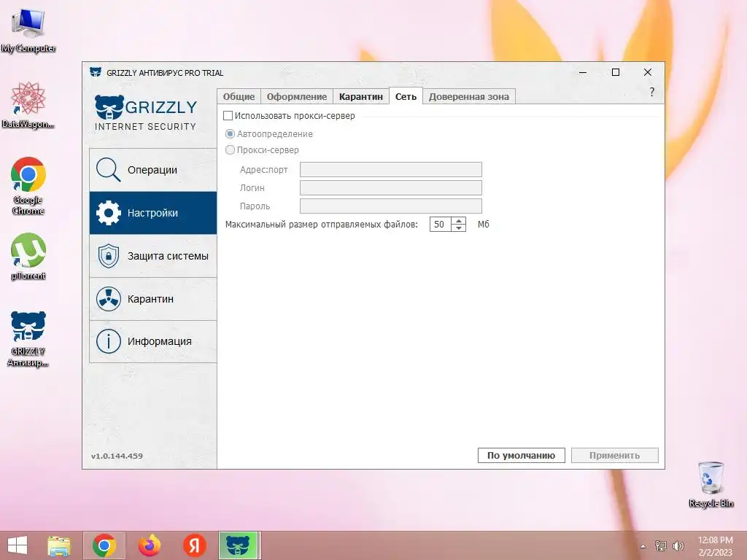The height and width of the screenshot is (560, 747).
Task: Focus the Пароль input field
Action: coord(391,206)
